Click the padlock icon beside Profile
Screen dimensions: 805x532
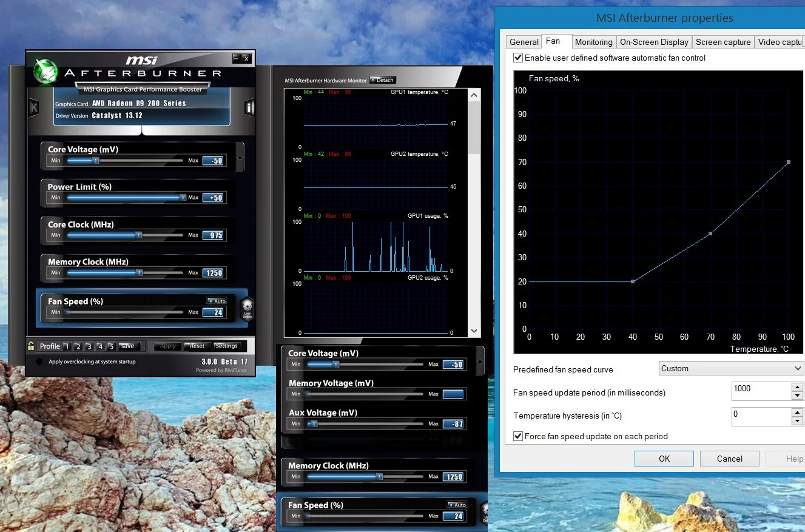pos(30,346)
